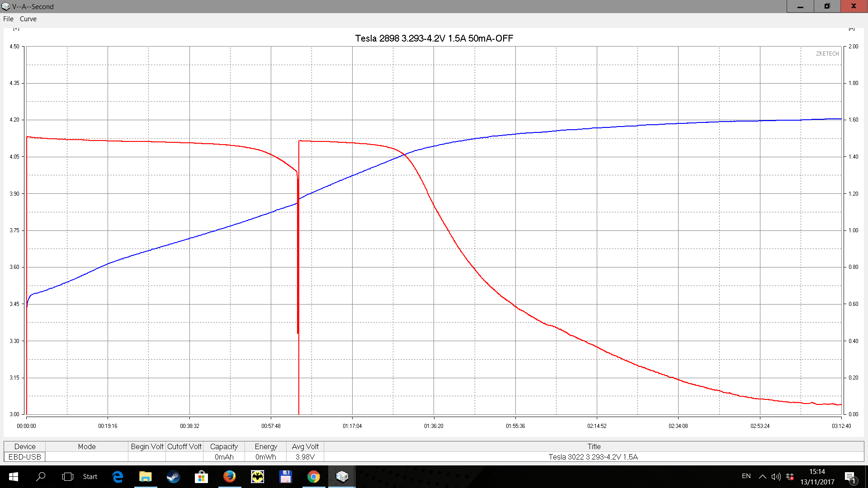Open Task View on taskbar

point(67,477)
